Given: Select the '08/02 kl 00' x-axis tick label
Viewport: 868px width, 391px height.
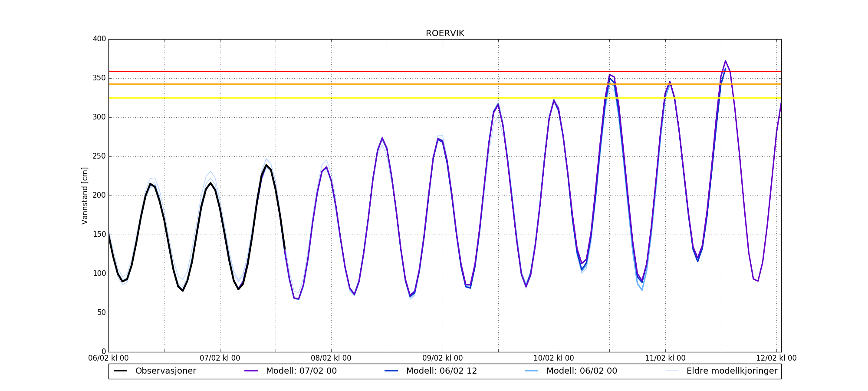Looking at the screenshot, I should coord(331,358).
